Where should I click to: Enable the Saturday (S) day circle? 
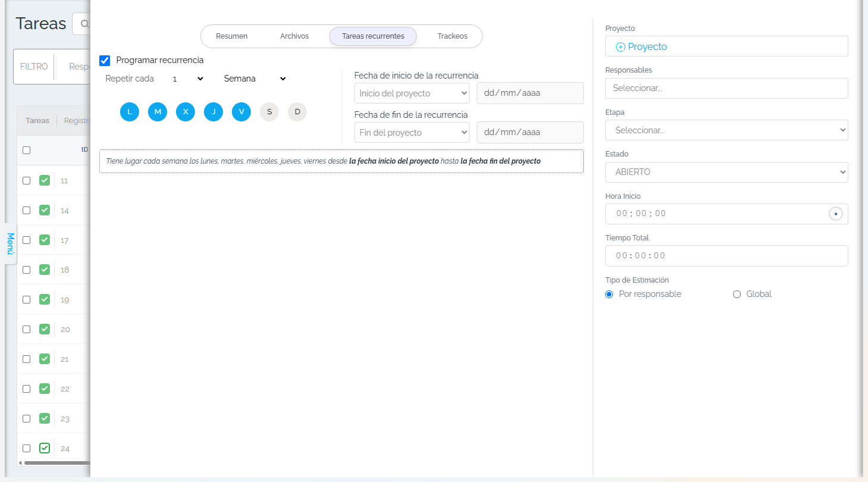(269, 112)
